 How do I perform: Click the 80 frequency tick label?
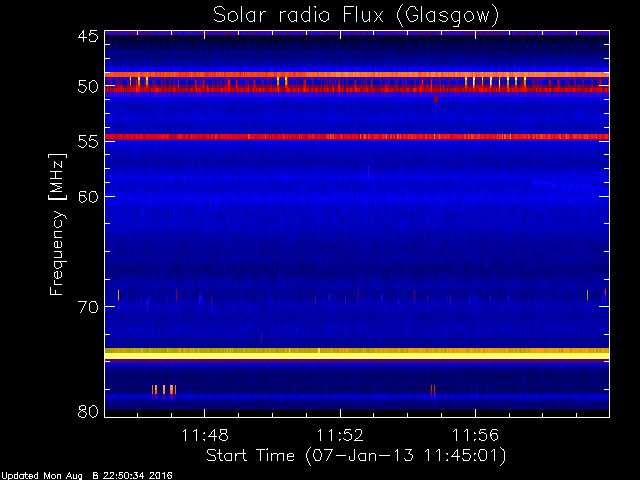pyautogui.click(x=88, y=411)
